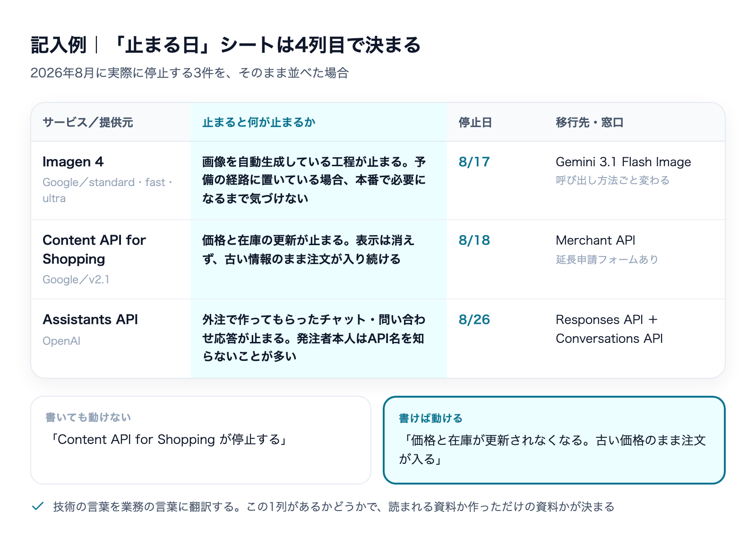Click the サービス/提供元 column header
Image resolution: width=756 pixels, height=545 pixels.
pyautogui.click(x=88, y=122)
